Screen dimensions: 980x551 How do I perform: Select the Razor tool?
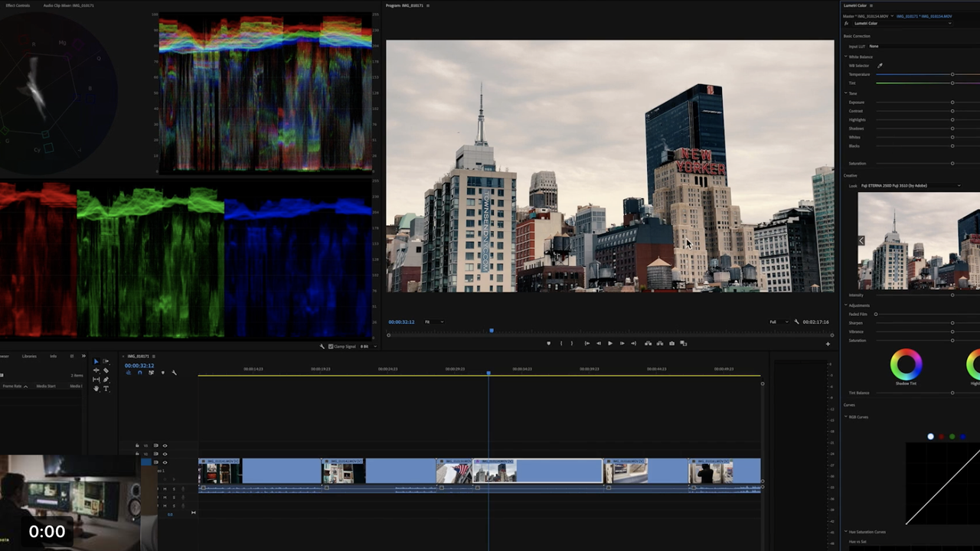106,370
